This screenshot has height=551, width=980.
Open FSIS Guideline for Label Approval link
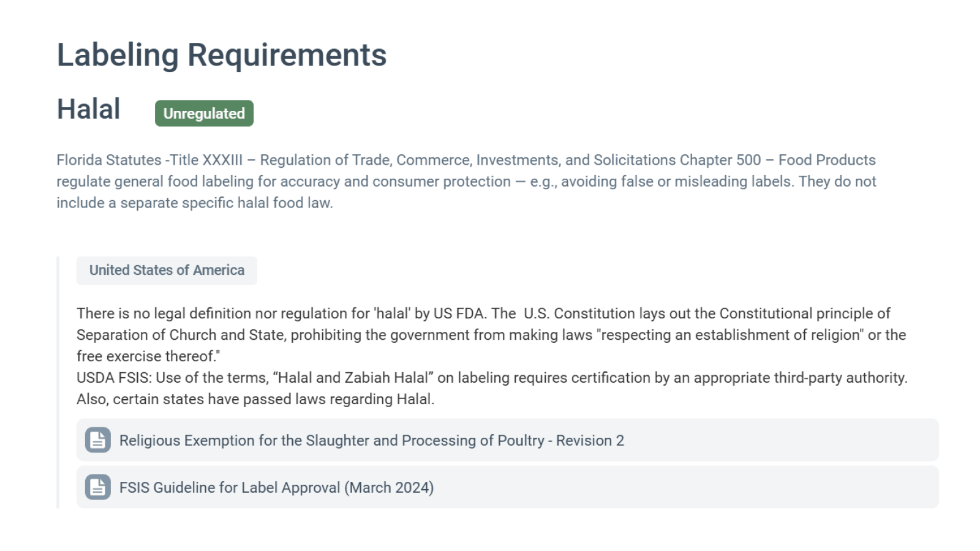coord(276,488)
